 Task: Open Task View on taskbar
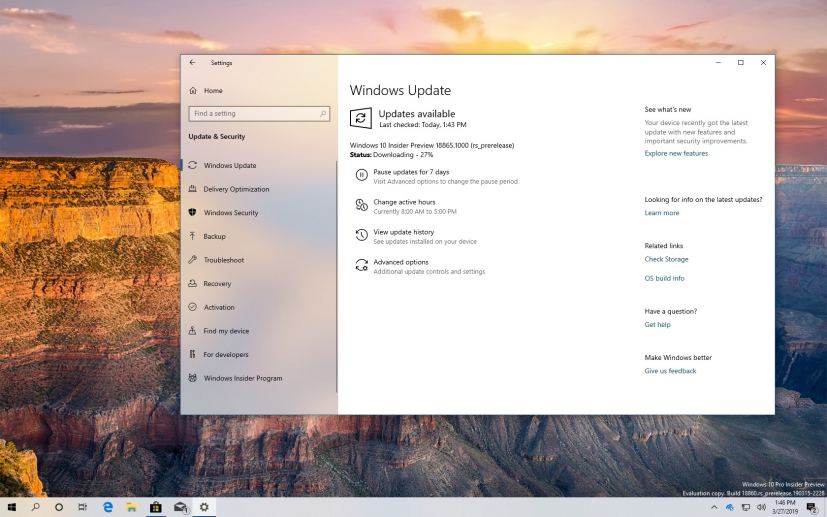point(83,508)
